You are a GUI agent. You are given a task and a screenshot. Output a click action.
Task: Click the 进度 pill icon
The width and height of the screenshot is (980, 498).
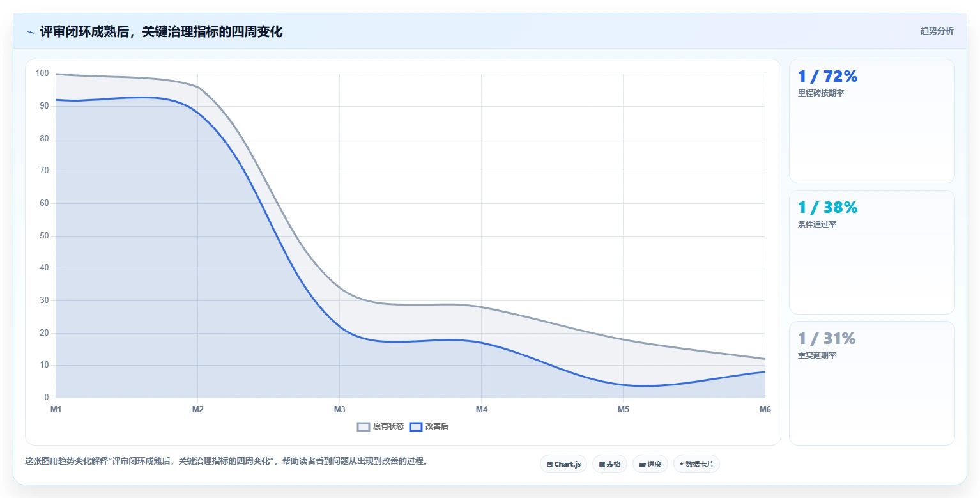click(642, 465)
